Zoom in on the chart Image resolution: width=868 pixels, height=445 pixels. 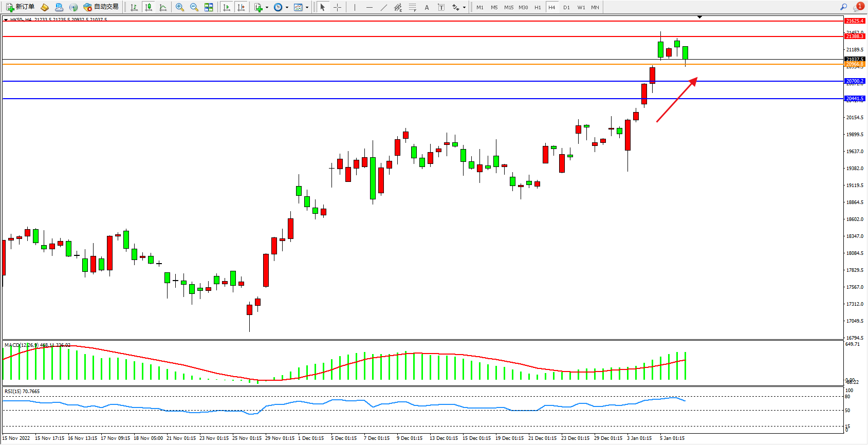pyautogui.click(x=180, y=7)
